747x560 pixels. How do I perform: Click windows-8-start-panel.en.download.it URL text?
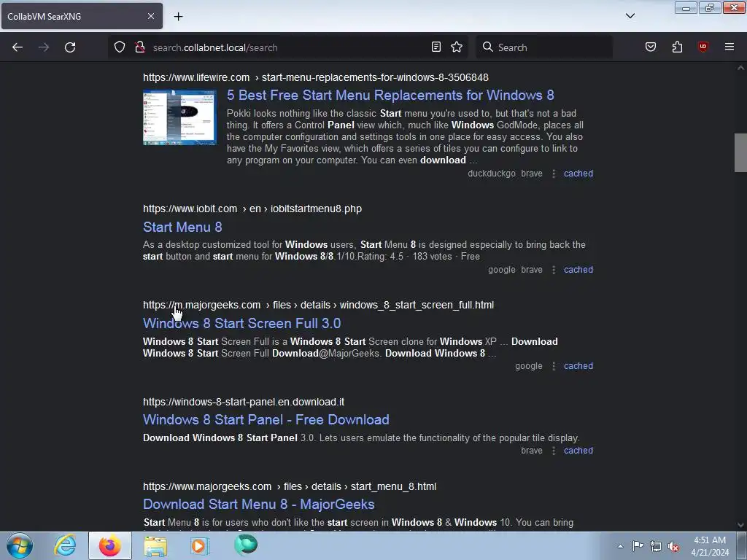tap(244, 402)
